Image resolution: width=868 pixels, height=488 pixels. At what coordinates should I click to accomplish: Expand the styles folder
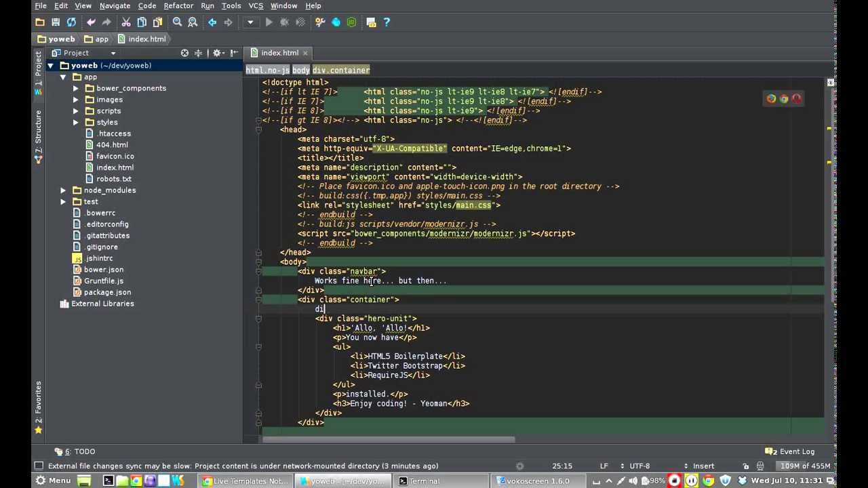tap(76, 123)
